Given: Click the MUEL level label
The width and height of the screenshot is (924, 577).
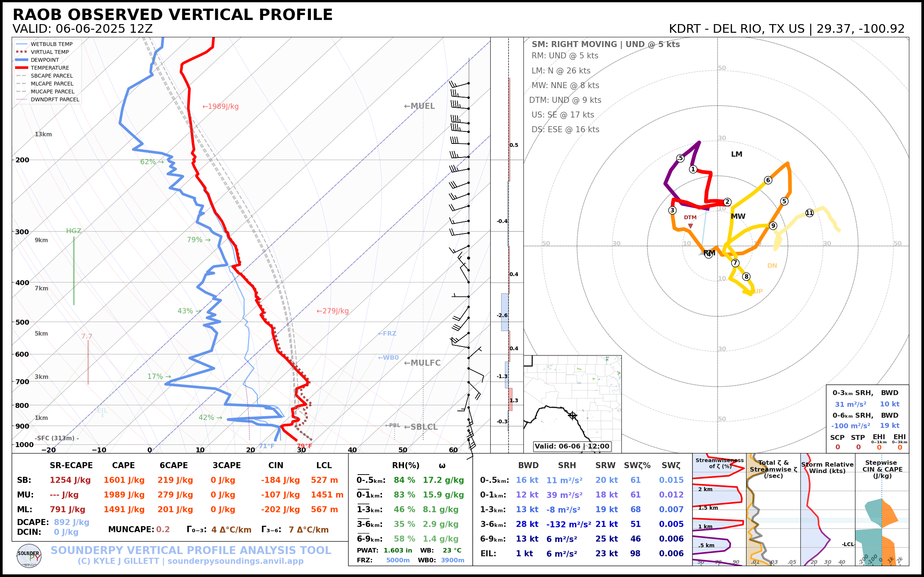Looking at the screenshot, I should click(x=419, y=106).
